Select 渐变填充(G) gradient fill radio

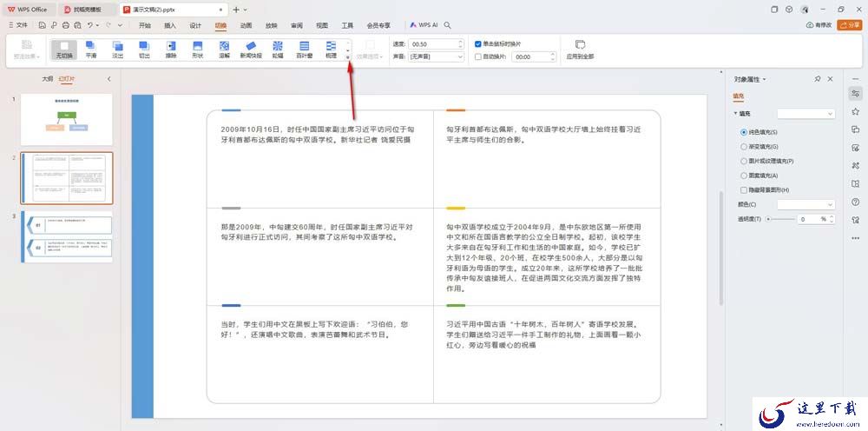click(x=744, y=147)
